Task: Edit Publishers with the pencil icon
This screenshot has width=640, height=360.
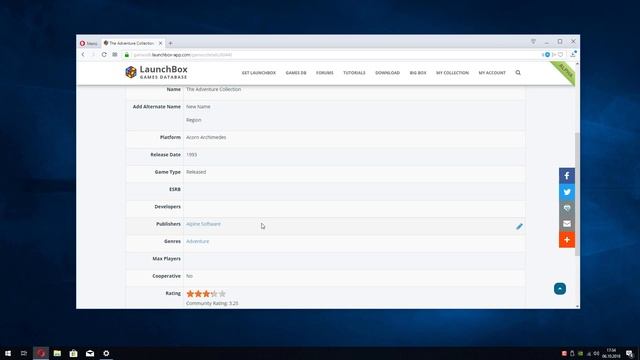Action: [519, 227]
